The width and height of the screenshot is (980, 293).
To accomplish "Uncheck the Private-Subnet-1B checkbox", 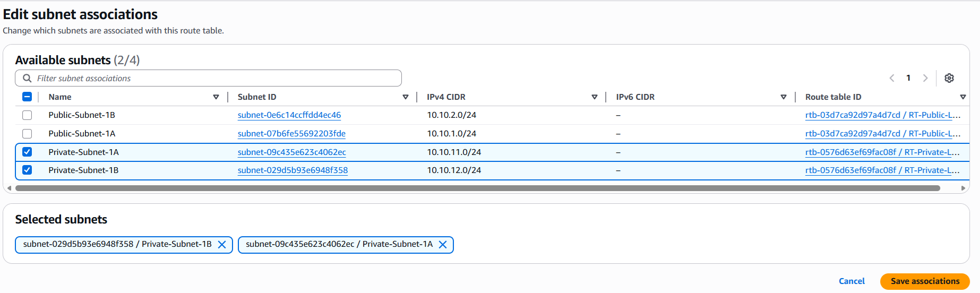I will pyautogui.click(x=27, y=170).
